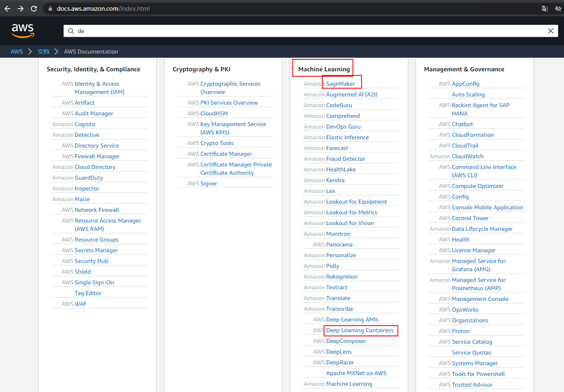Open the 文档 breadcrumb link
This screenshot has height=392, width=564.
click(43, 52)
